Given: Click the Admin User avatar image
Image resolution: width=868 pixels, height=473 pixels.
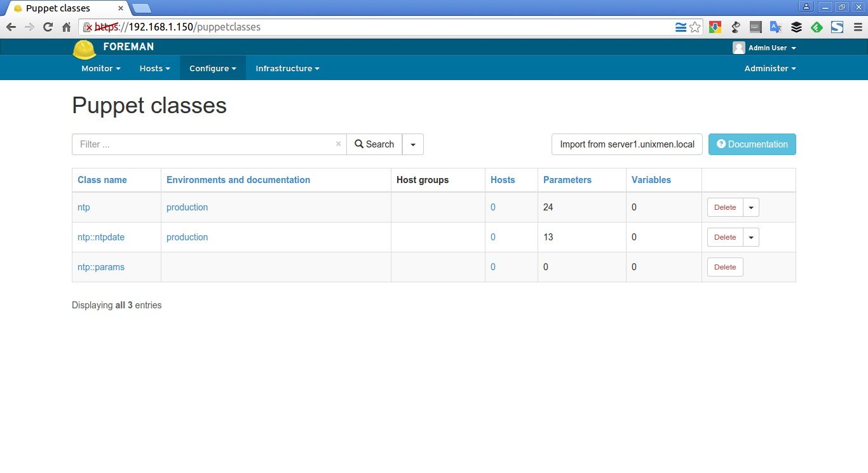Looking at the screenshot, I should 738,48.
